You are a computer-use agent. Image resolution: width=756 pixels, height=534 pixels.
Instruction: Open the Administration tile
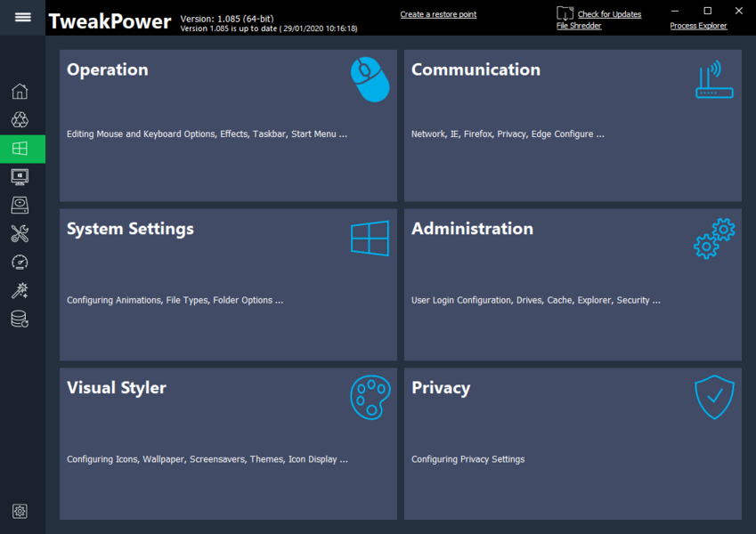[x=573, y=285]
